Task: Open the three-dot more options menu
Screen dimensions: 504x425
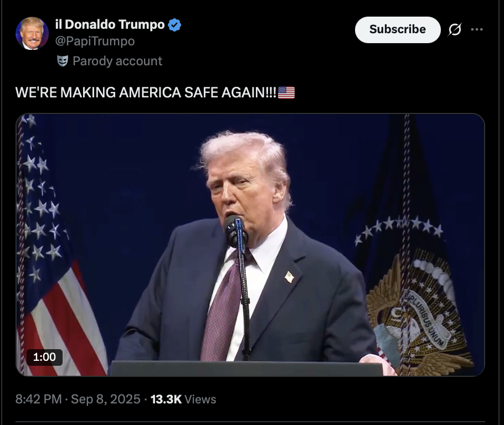Action: (477, 29)
